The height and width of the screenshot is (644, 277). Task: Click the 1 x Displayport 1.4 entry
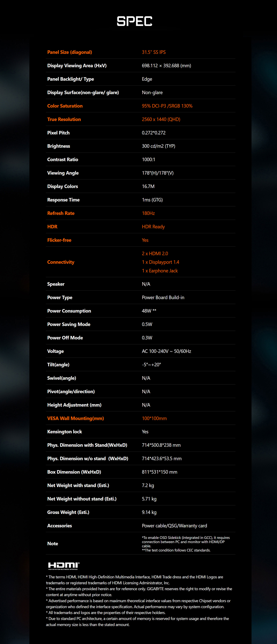160,262
